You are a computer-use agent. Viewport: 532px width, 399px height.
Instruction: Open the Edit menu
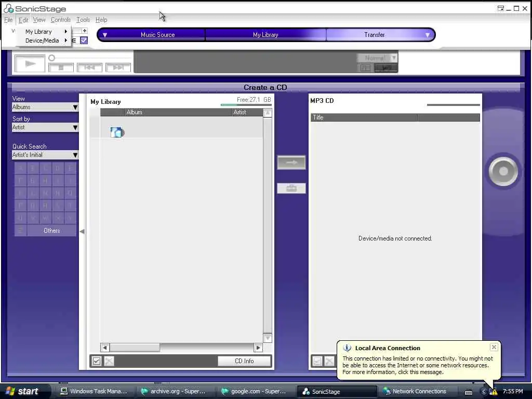[23, 20]
